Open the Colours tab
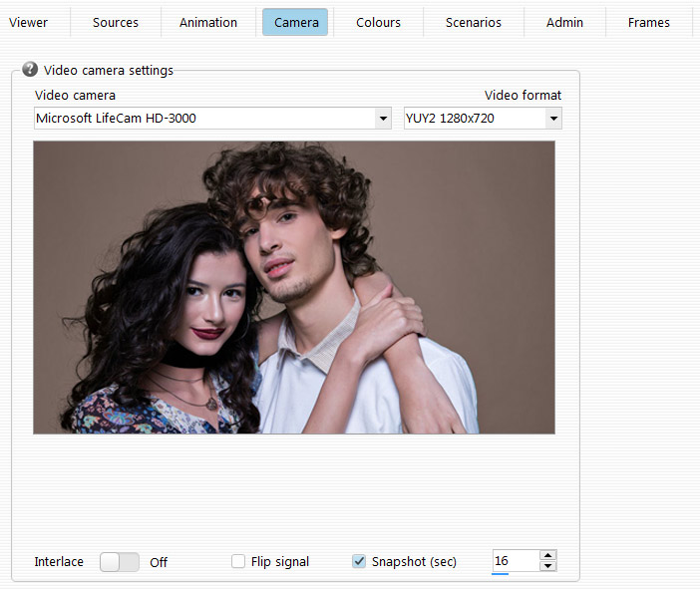Screen dimensions: 700x589 (378, 22)
